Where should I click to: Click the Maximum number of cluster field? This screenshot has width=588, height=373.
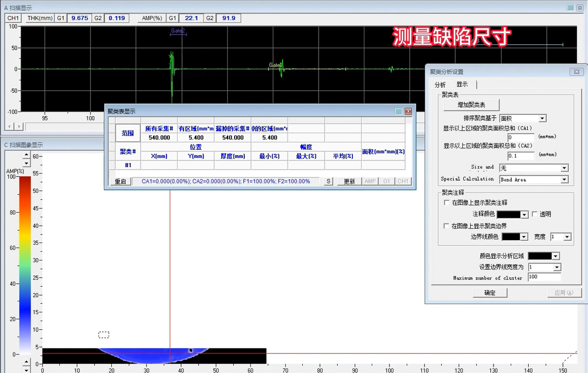(x=544, y=277)
